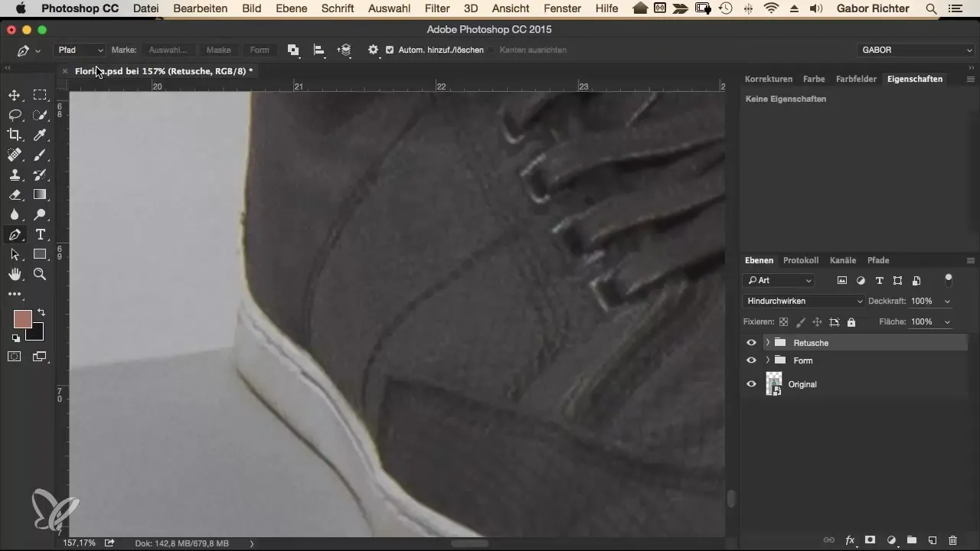980x551 pixels.
Task: Uncheck the Autom. hinzuf./löschen checkbox
Action: (x=390, y=50)
